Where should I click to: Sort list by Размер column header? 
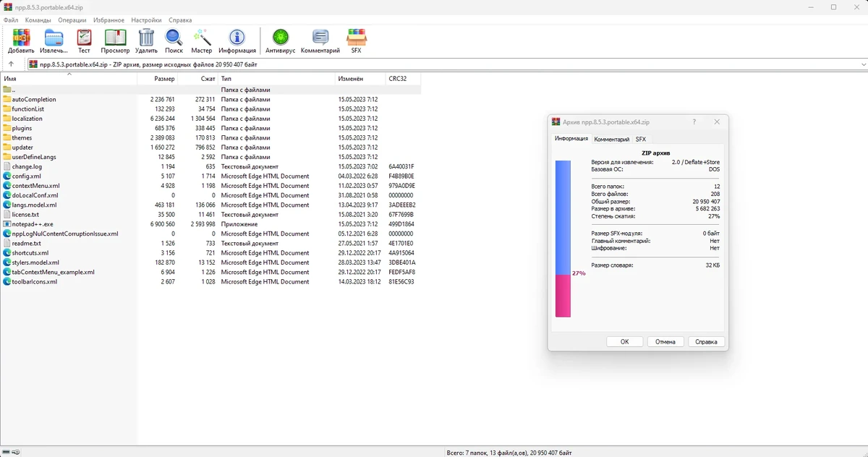[x=157, y=78]
